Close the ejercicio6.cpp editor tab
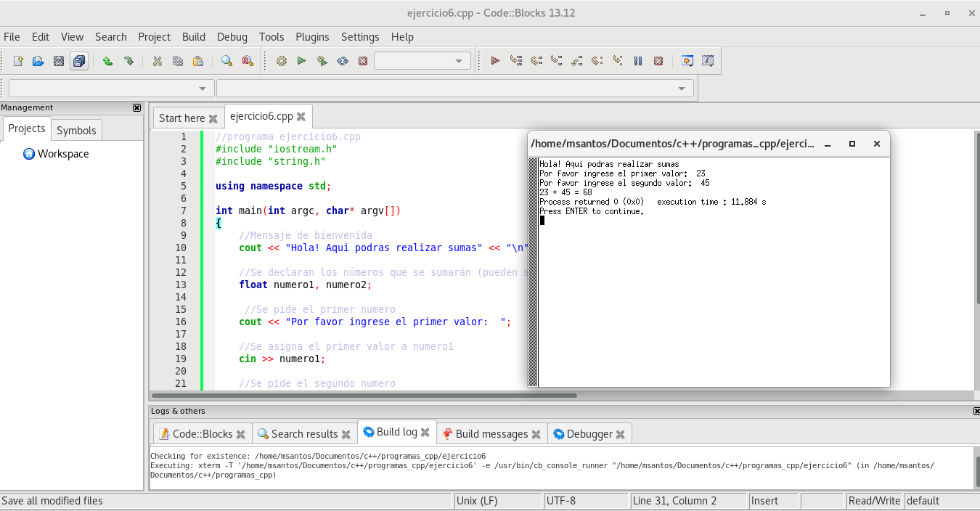This screenshot has height=511, width=980. [x=301, y=116]
